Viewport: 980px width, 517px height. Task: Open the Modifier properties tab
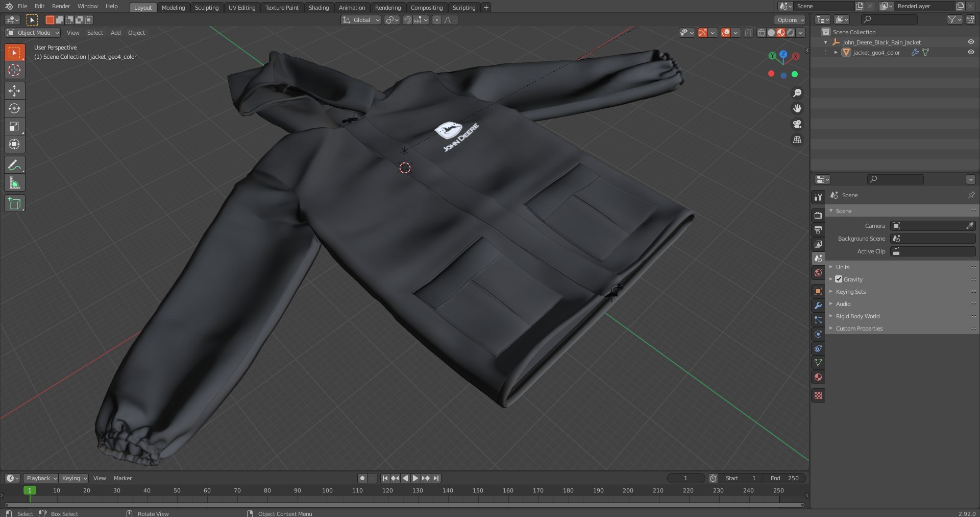pyautogui.click(x=818, y=306)
